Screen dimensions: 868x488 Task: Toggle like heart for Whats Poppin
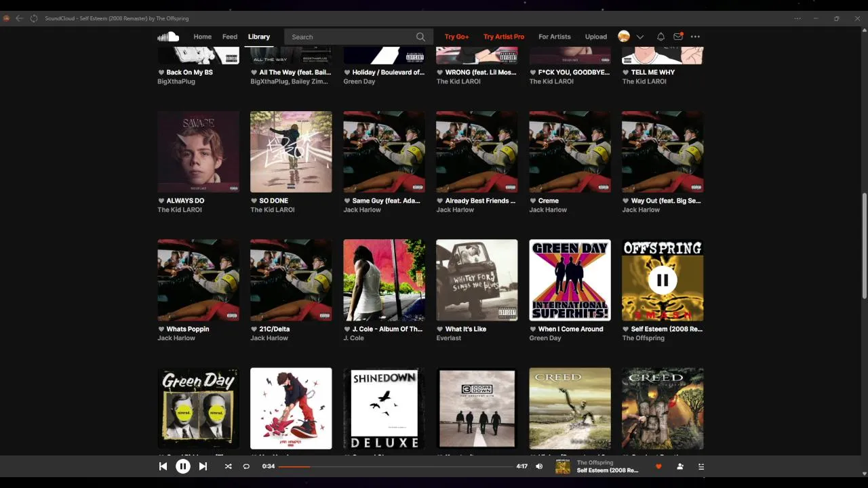161,329
